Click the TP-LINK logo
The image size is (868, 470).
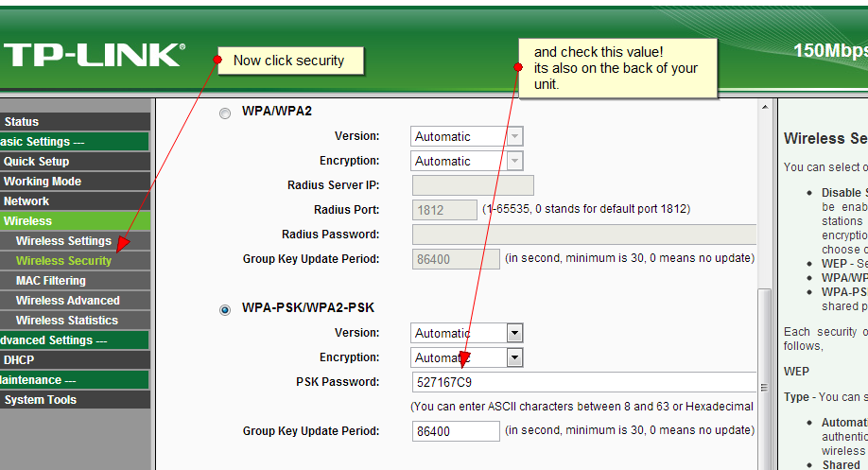(x=93, y=56)
